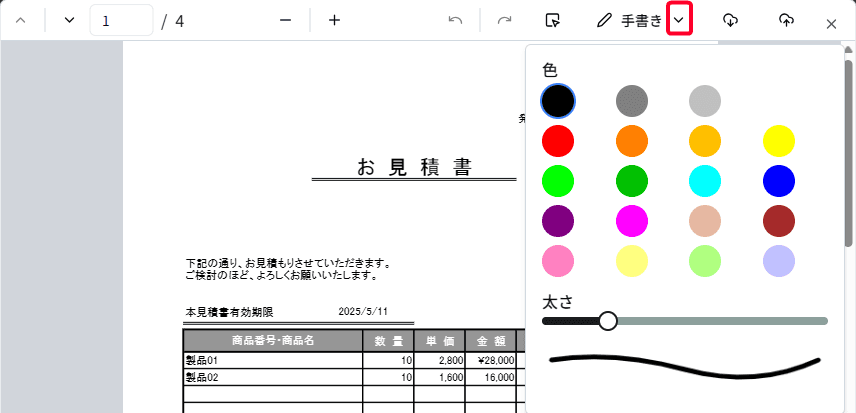Pick the blue color swatch
Image resolution: width=856 pixels, height=413 pixels.
coord(778,181)
